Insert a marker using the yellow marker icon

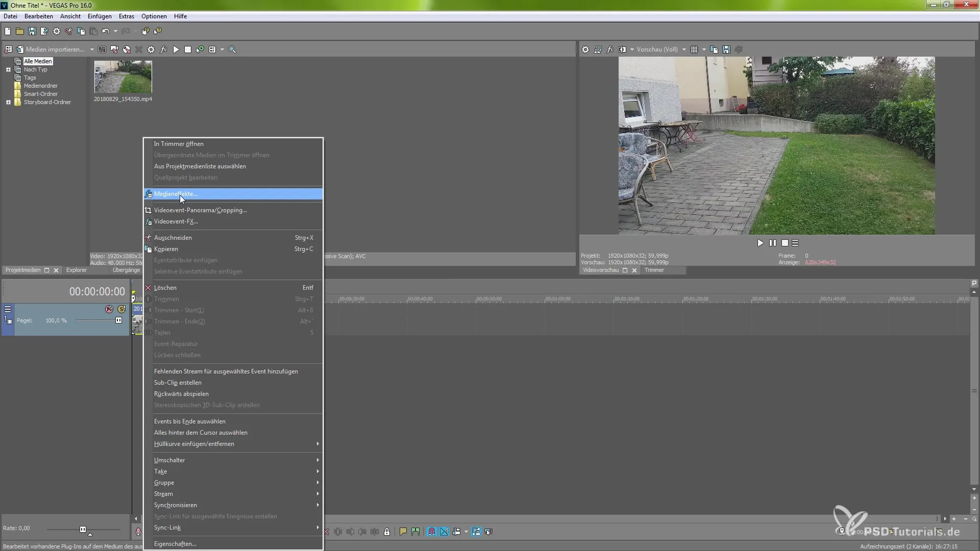pyautogui.click(x=403, y=532)
